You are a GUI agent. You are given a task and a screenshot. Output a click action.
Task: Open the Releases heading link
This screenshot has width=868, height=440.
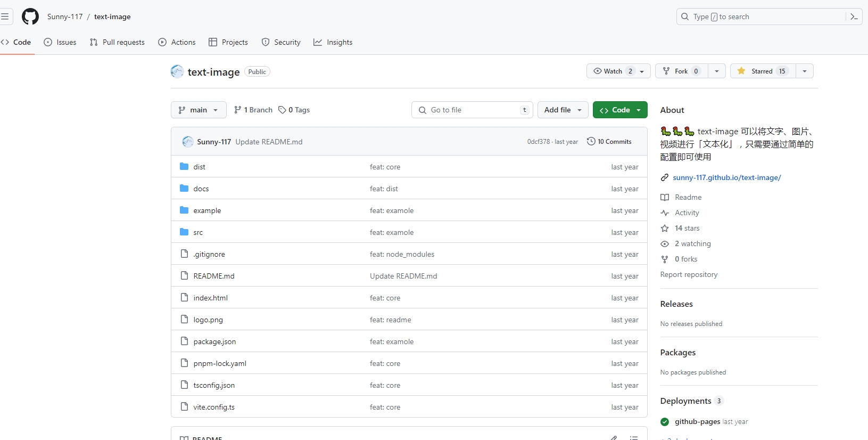click(x=676, y=304)
